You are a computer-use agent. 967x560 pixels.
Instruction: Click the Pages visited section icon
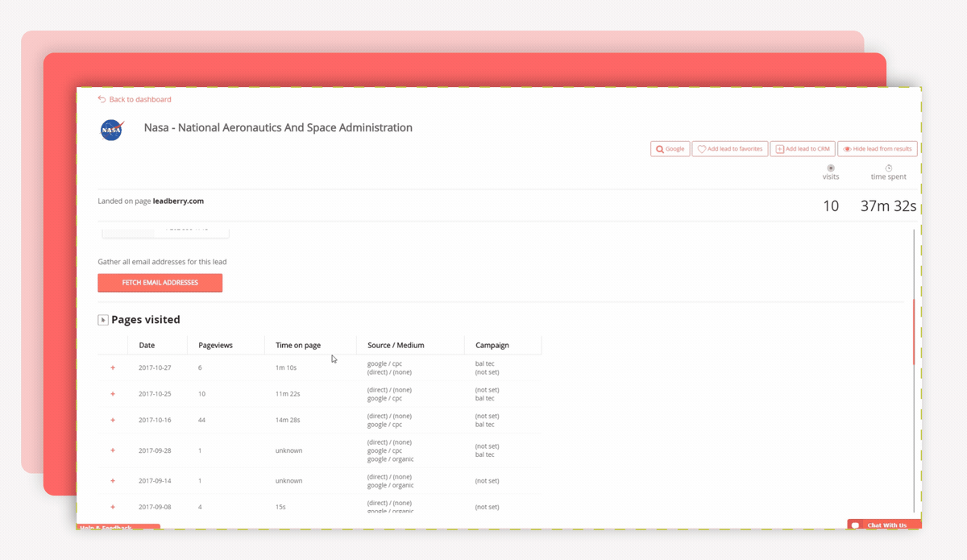point(103,320)
